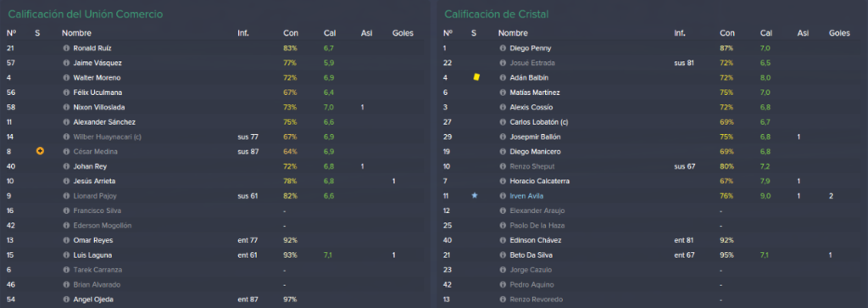
Task: Click info icon next to Luis Laguna
Action: point(66,255)
